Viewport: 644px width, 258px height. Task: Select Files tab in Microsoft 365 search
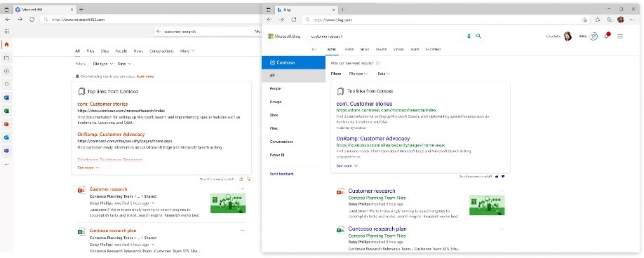(90, 51)
